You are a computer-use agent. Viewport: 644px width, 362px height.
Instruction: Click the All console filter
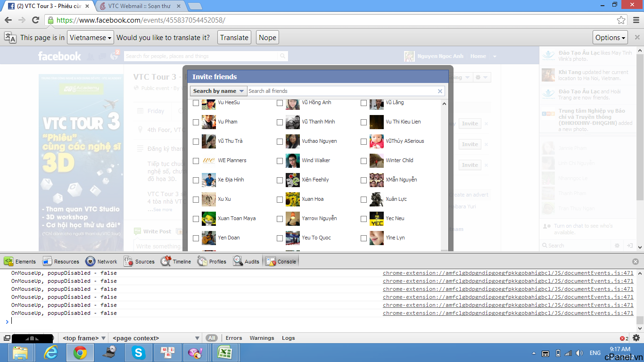pos(212,338)
